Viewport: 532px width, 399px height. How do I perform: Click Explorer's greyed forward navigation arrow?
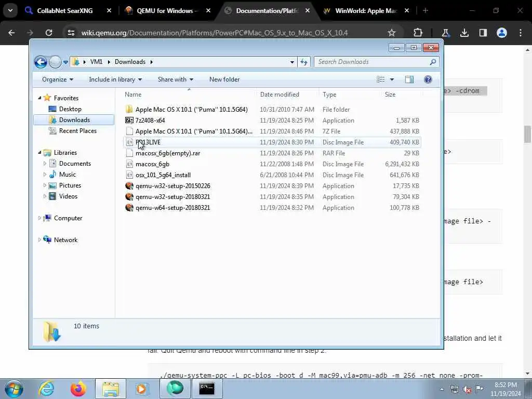[55, 62]
